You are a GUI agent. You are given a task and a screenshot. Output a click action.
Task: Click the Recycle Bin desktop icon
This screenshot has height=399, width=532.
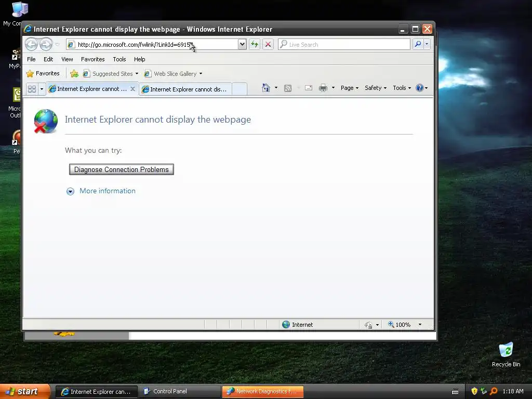(x=506, y=354)
